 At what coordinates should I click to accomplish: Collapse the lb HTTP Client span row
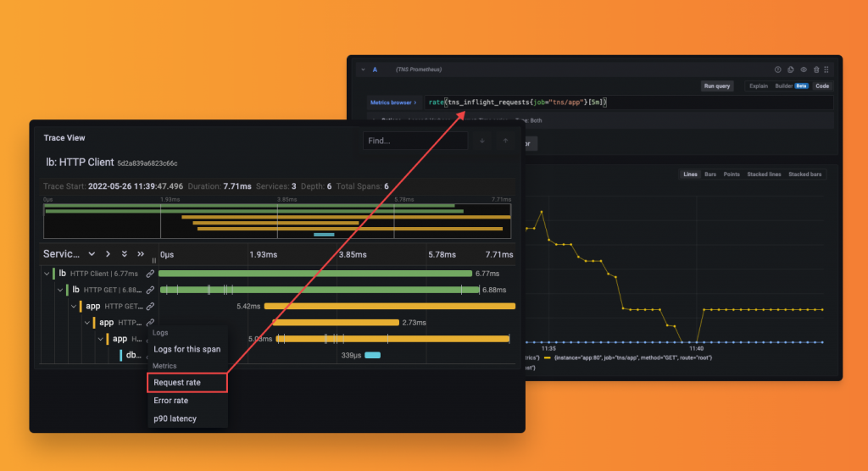(47, 274)
